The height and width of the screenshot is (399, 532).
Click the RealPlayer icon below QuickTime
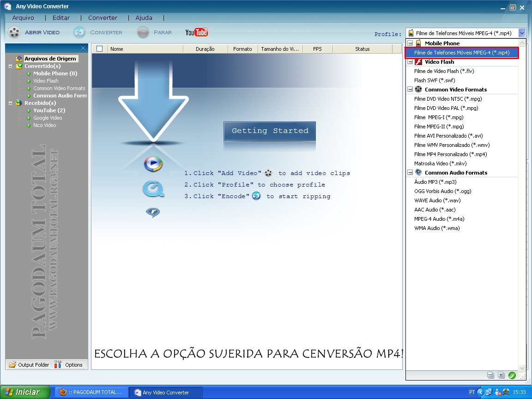pos(153,212)
